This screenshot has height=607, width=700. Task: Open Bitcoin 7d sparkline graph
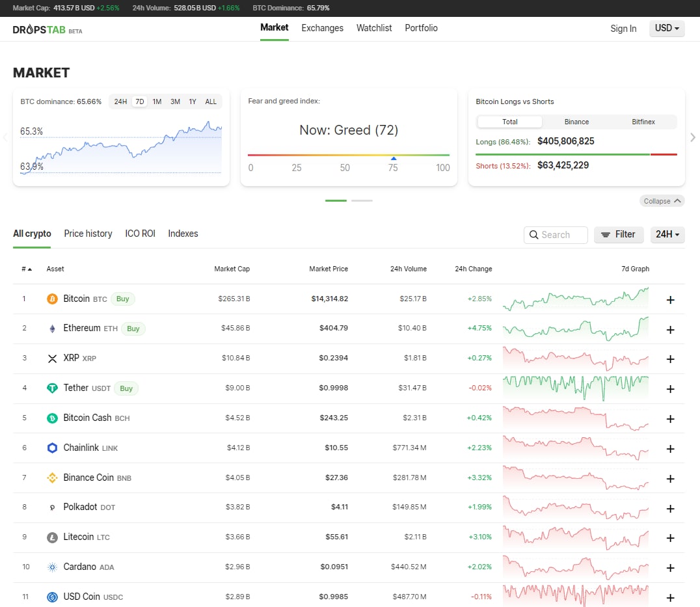point(576,299)
